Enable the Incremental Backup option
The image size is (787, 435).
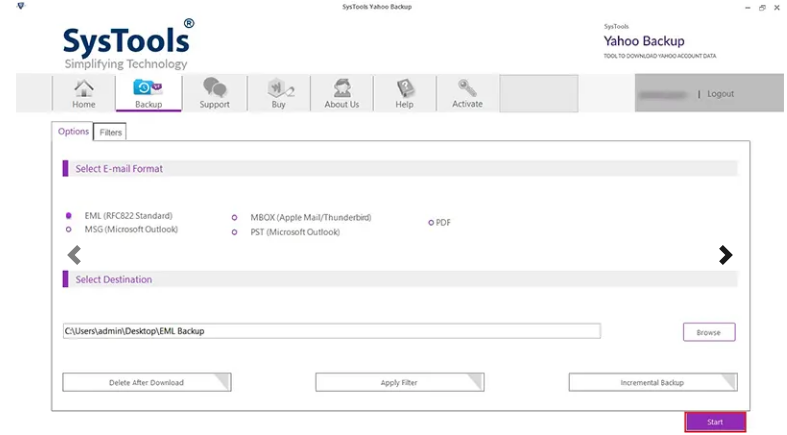(x=652, y=382)
